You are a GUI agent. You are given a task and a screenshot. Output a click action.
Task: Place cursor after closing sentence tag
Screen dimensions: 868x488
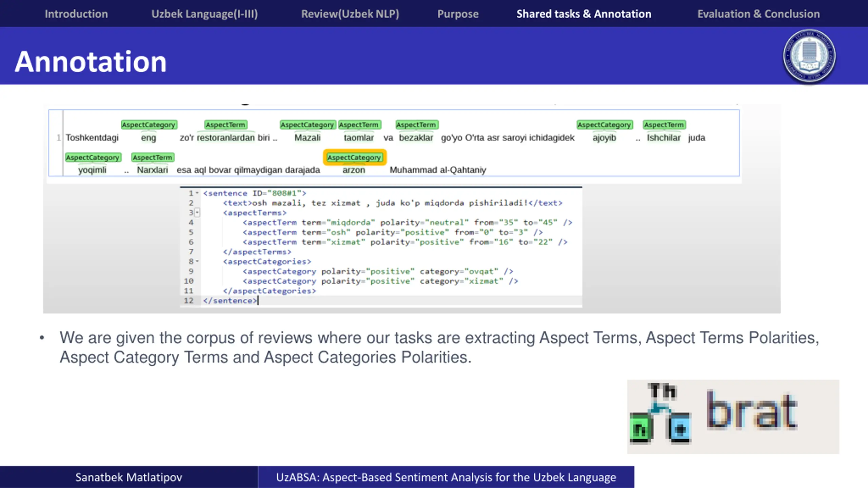pos(258,301)
